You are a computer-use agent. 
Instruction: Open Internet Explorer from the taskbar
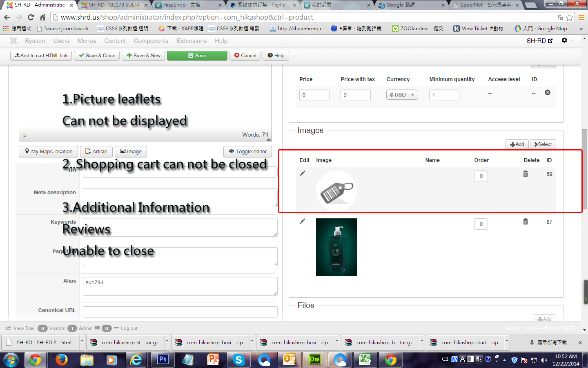[x=136, y=360]
